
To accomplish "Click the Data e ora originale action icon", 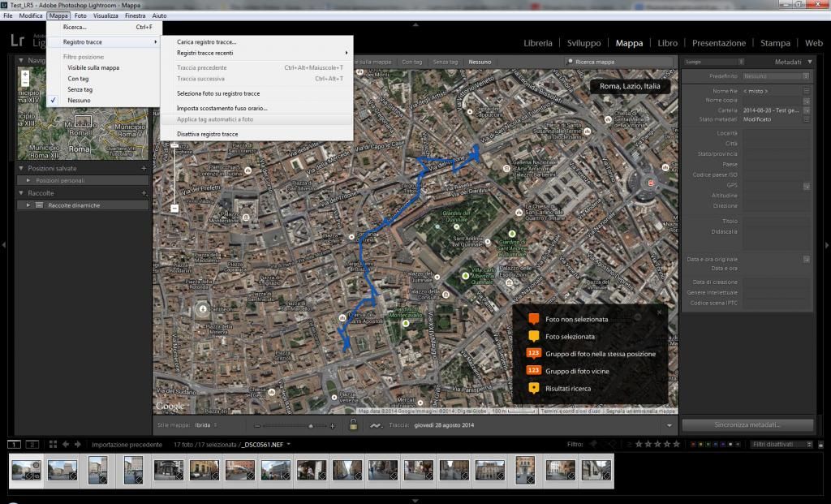I will tap(806, 259).
